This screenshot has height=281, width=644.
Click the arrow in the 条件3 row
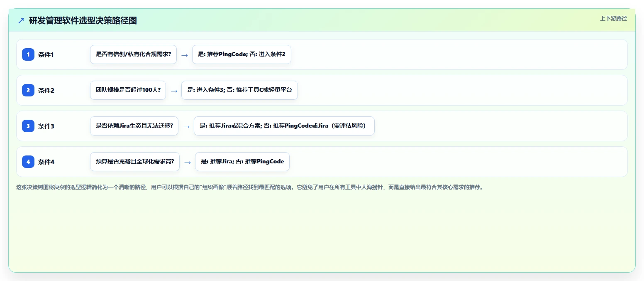186,126
